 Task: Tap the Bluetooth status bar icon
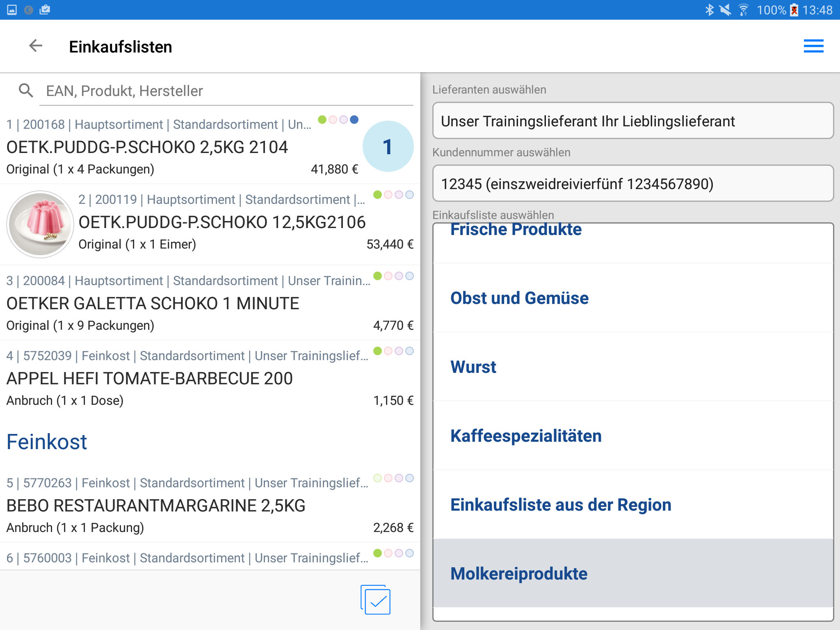click(709, 10)
